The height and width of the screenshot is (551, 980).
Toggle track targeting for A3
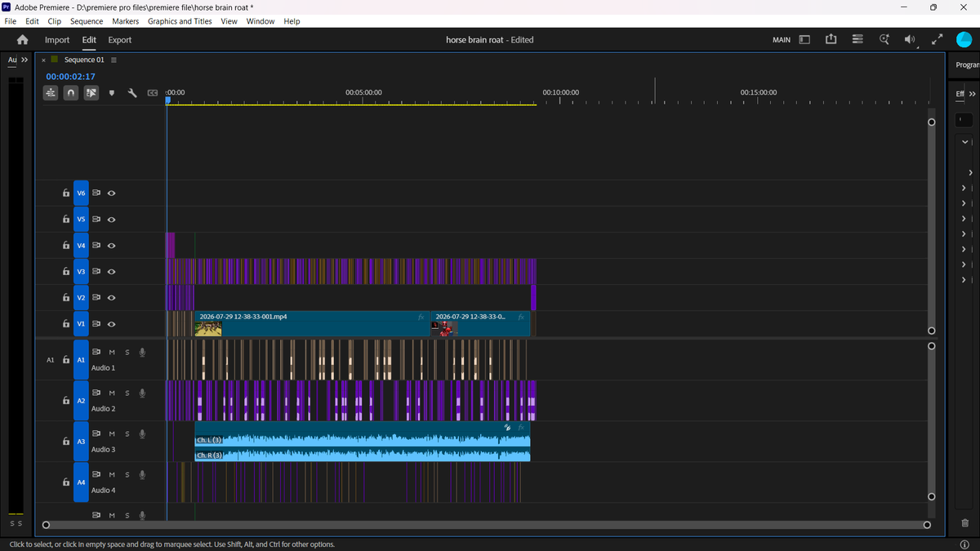click(81, 442)
